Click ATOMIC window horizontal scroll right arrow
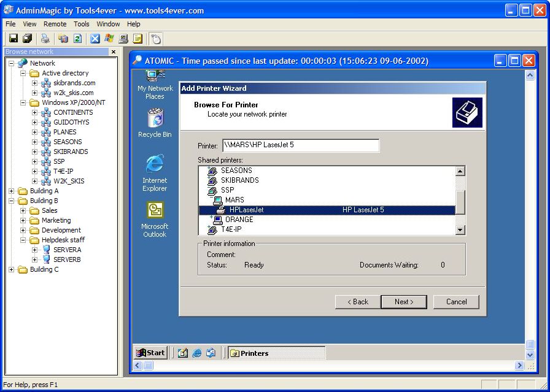 click(x=519, y=366)
